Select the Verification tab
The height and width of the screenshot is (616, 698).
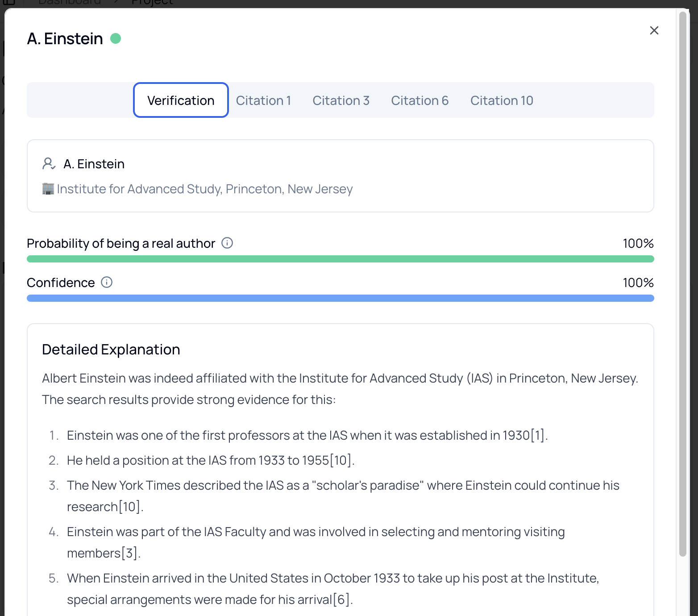[x=181, y=100]
